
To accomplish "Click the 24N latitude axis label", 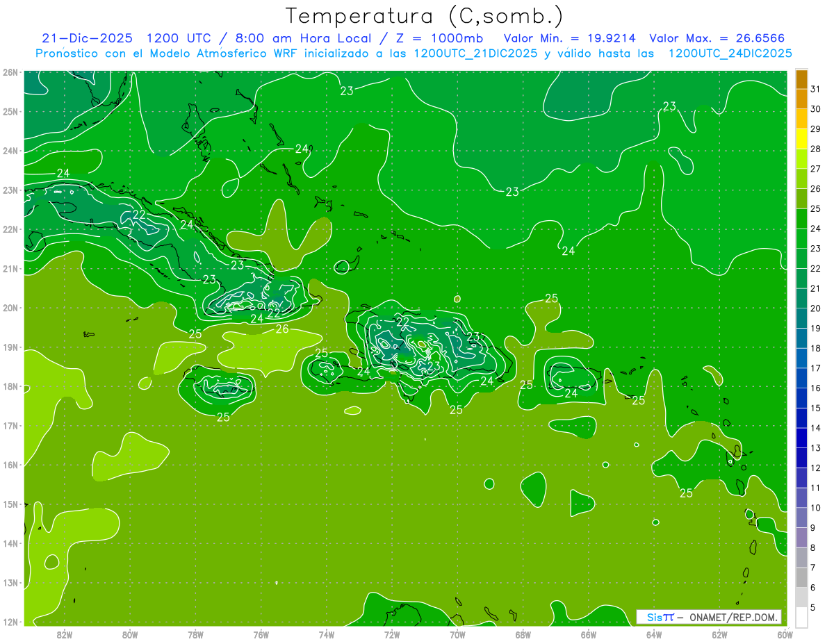I will (10, 151).
